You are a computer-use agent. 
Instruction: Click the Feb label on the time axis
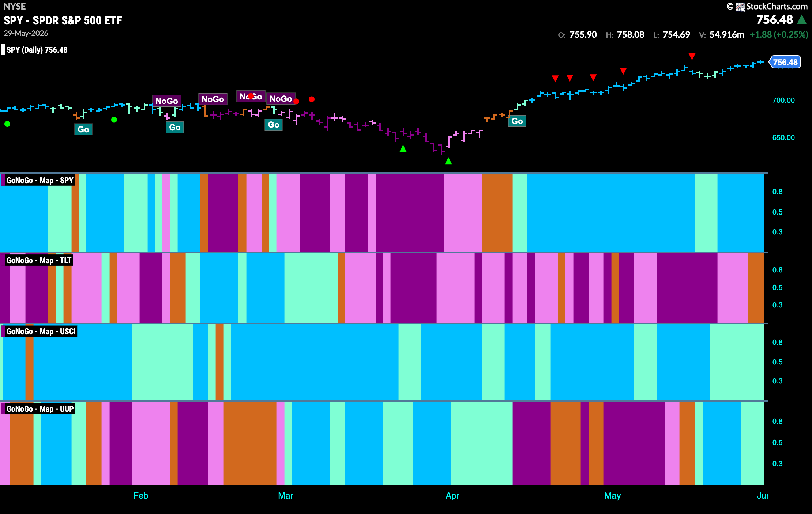141,496
